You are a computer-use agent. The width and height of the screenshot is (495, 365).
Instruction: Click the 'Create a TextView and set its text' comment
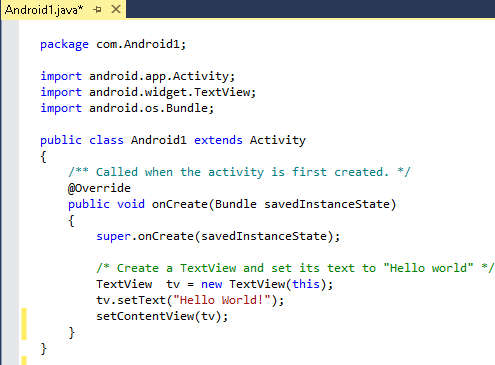coord(295,268)
